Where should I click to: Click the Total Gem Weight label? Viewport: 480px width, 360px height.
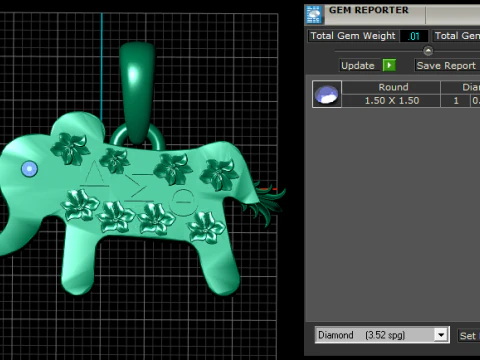click(353, 36)
